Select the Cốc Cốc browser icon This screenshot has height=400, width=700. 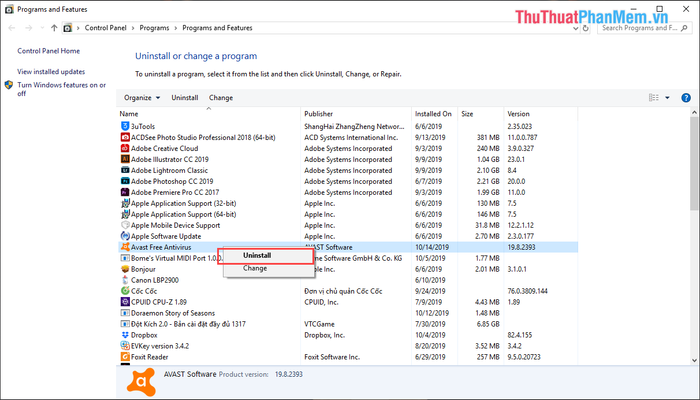[125, 291]
